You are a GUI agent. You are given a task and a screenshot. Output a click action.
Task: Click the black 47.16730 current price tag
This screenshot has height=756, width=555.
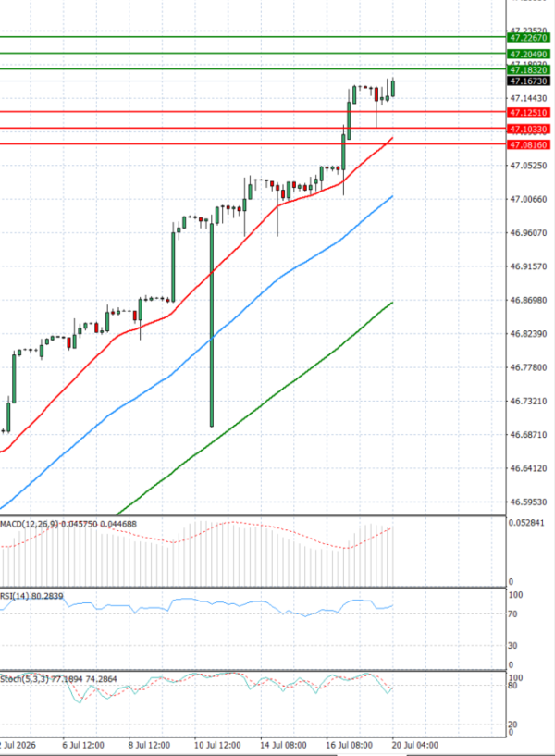[x=528, y=81]
